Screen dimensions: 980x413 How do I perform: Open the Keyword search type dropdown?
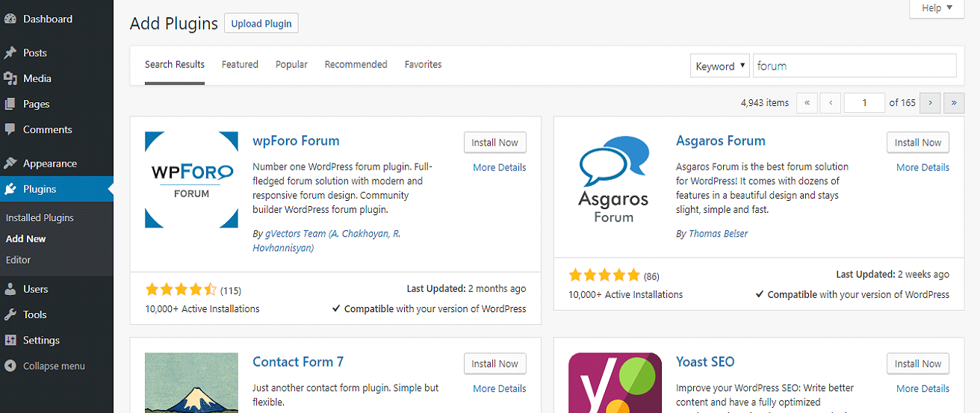click(x=719, y=66)
